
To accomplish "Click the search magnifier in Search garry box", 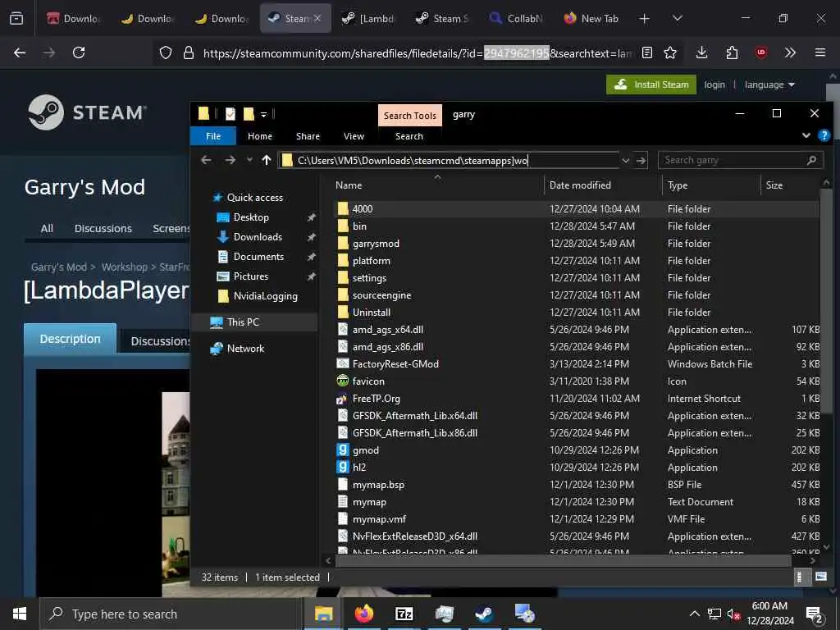I will click(811, 160).
